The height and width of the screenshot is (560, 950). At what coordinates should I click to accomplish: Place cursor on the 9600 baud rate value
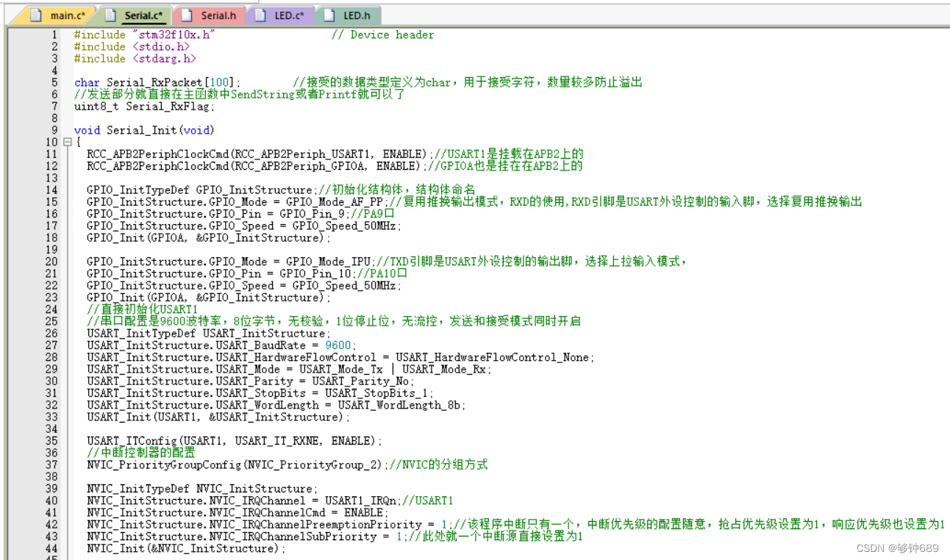coord(338,345)
